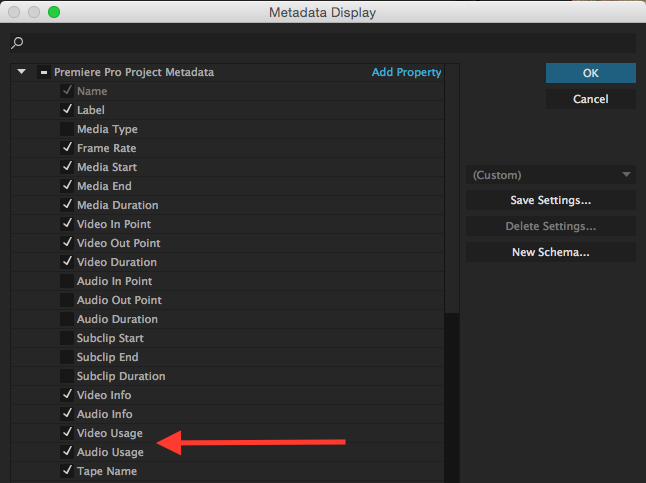Image resolution: width=646 pixels, height=483 pixels.
Task: Click the Add Property link
Action: pos(406,72)
